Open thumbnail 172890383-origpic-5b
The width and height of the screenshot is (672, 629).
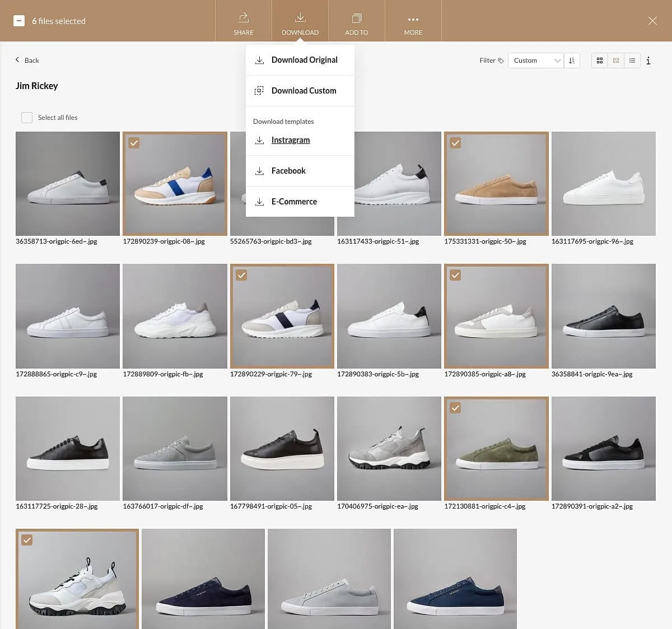[389, 316]
